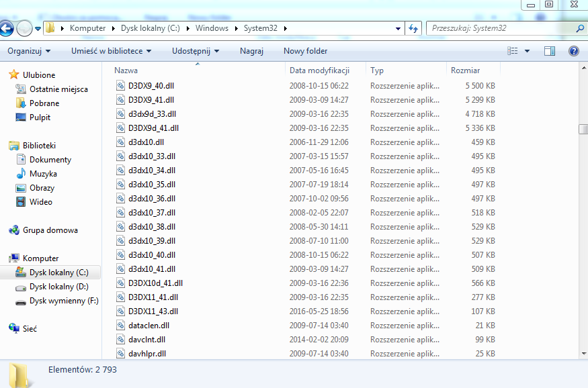Click the D3DX11_43.dll file icon

click(x=120, y=311)
